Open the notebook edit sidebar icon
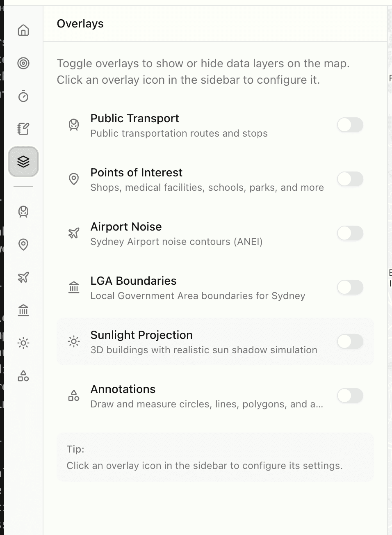The image size is (392, 535). pos(23,129)
